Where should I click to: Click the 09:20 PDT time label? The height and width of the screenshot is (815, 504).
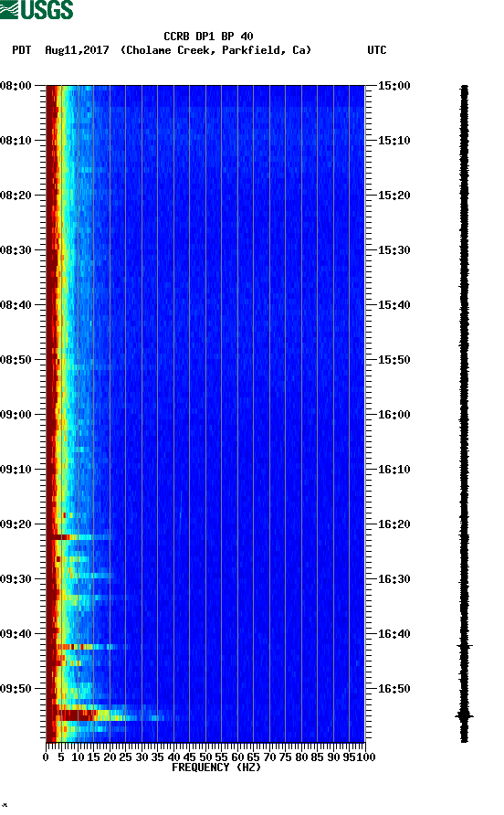[x=16, y=524]
